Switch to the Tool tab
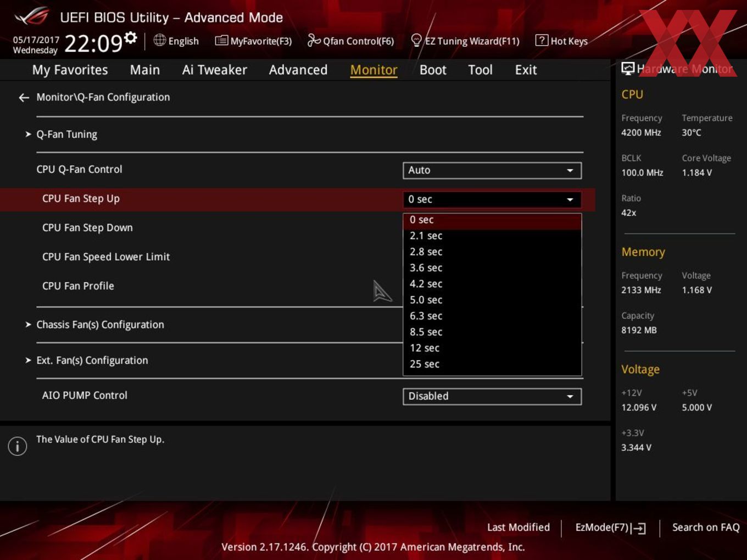The height and width of the screenshot is (560, 747). tap(480, 70)
